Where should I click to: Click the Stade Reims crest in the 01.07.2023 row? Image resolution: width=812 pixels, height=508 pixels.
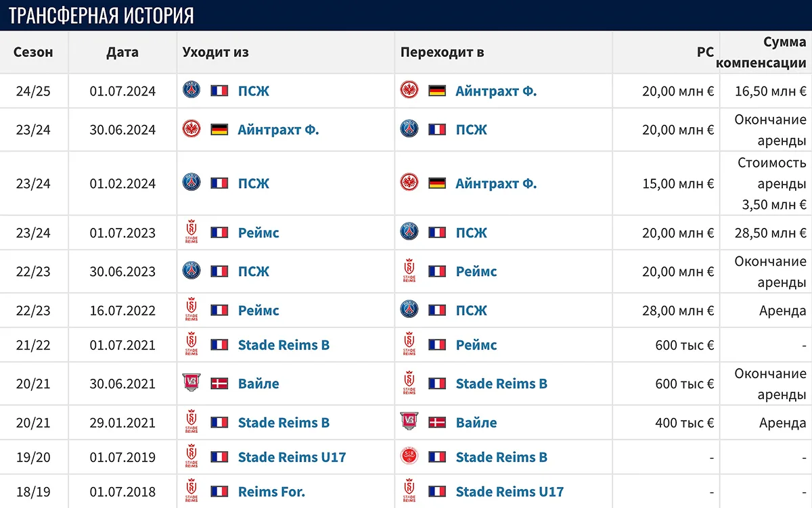click(191, 232)
